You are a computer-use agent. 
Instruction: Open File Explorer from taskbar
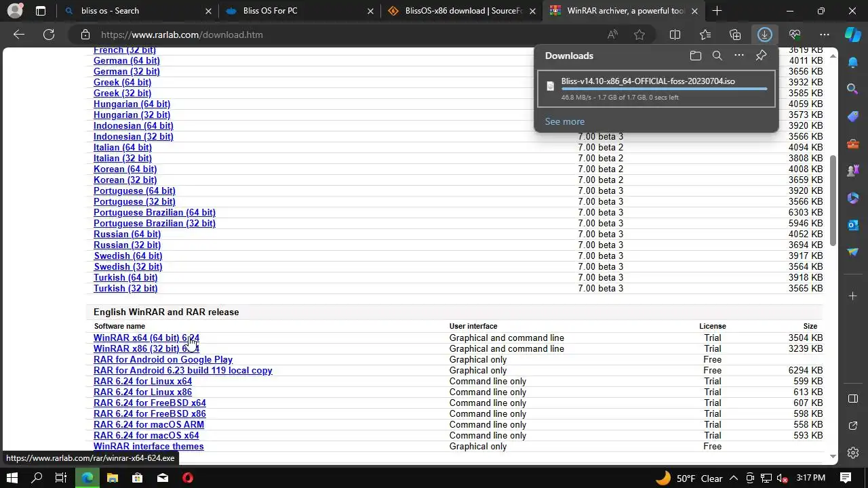point(112,478)
